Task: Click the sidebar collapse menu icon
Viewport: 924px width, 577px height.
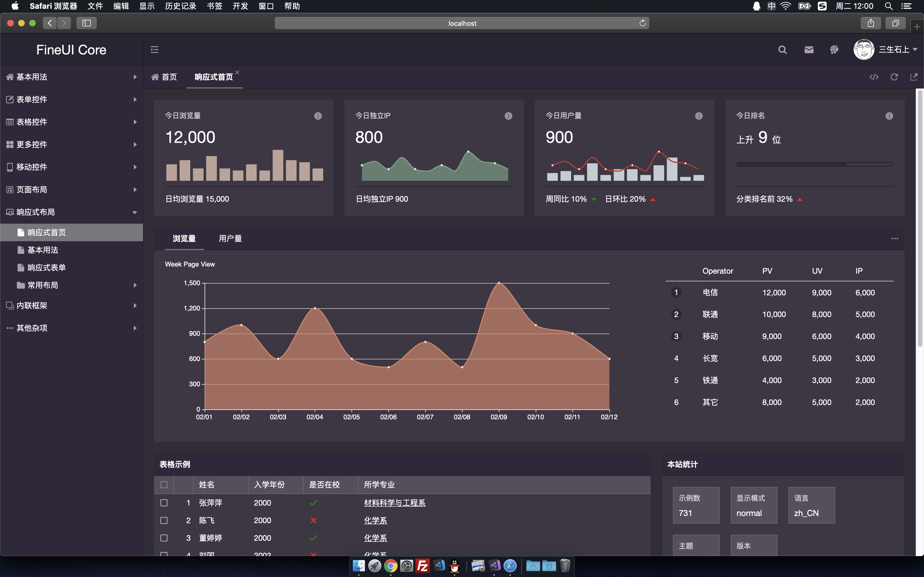Action: coord(154,50)
